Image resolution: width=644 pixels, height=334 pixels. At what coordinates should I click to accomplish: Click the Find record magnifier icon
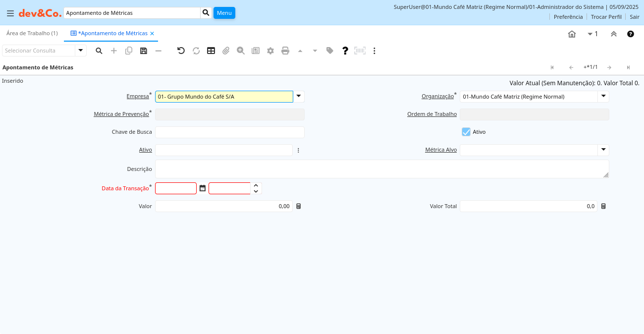(x=99, y=51)
